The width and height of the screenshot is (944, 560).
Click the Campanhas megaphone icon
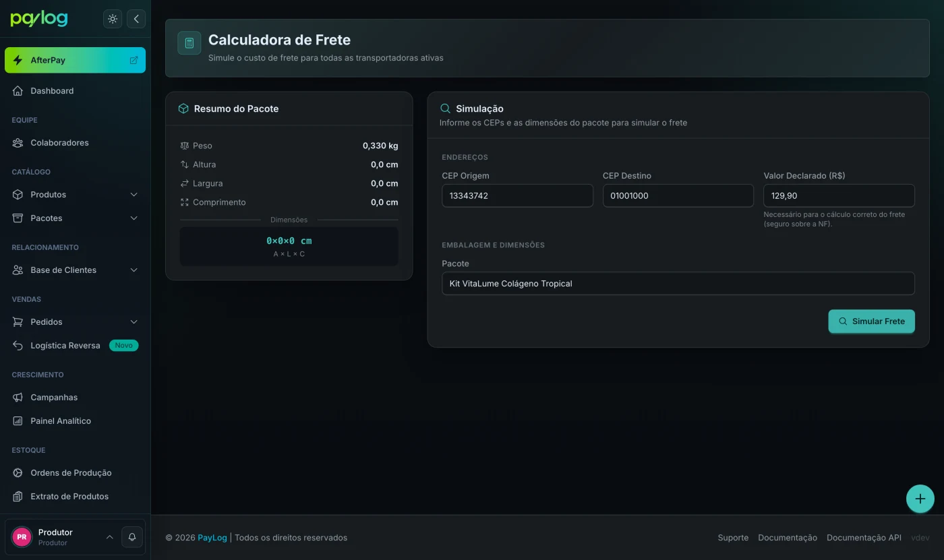(x=18, y=398)
